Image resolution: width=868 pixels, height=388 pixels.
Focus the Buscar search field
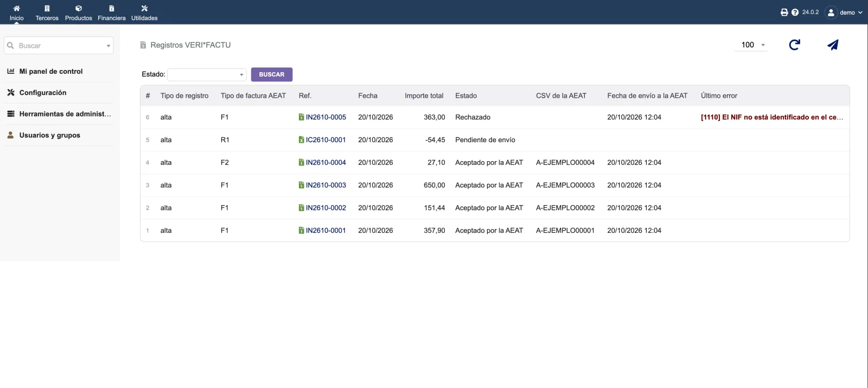pos(59,46)
